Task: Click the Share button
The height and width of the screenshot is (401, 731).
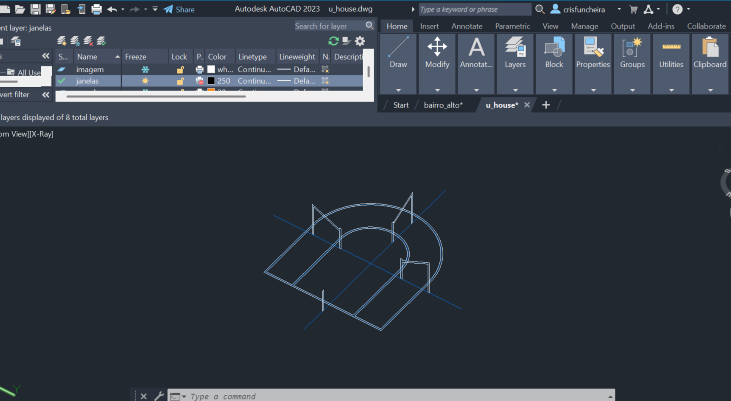Action: (x=179, y=9)
